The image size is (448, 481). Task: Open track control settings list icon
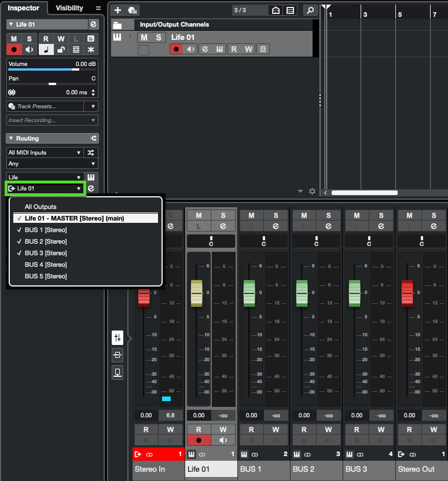point(290,10)
